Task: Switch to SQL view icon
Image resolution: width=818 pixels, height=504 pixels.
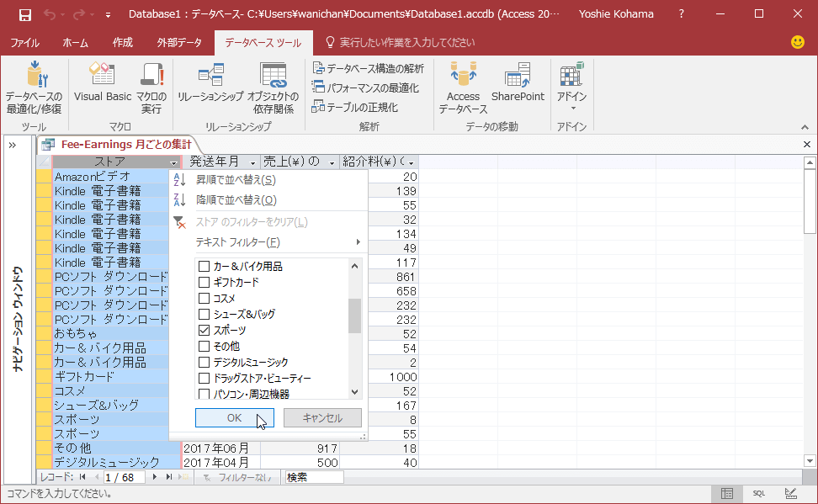Action: pyautogui.click(x=758, y=494)
